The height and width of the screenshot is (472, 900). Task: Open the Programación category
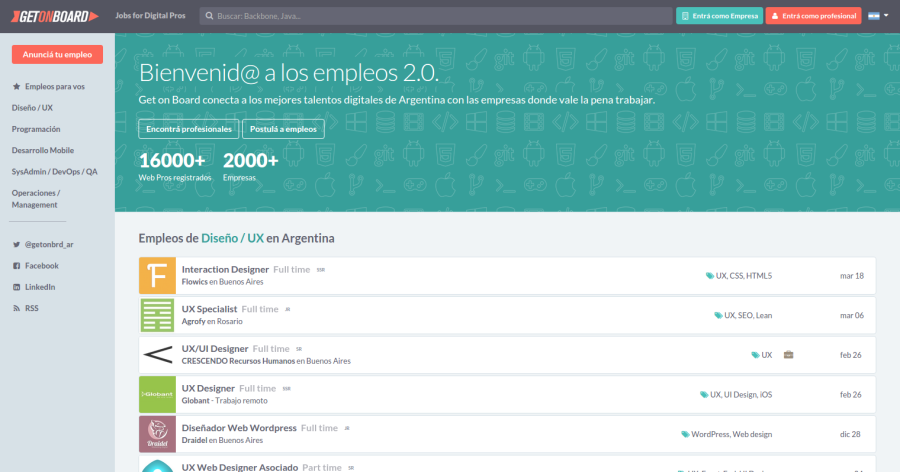click(x=36, y=129)
